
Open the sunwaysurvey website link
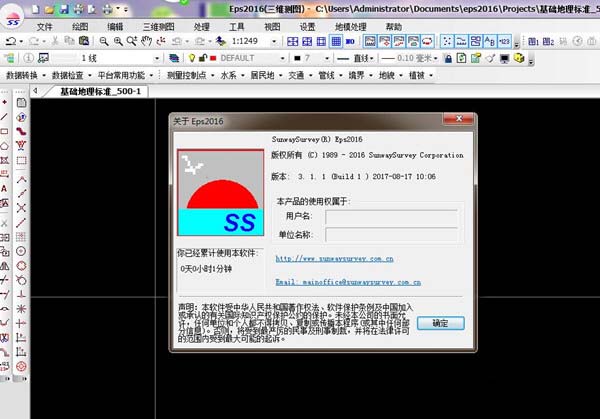click(334, 259)
